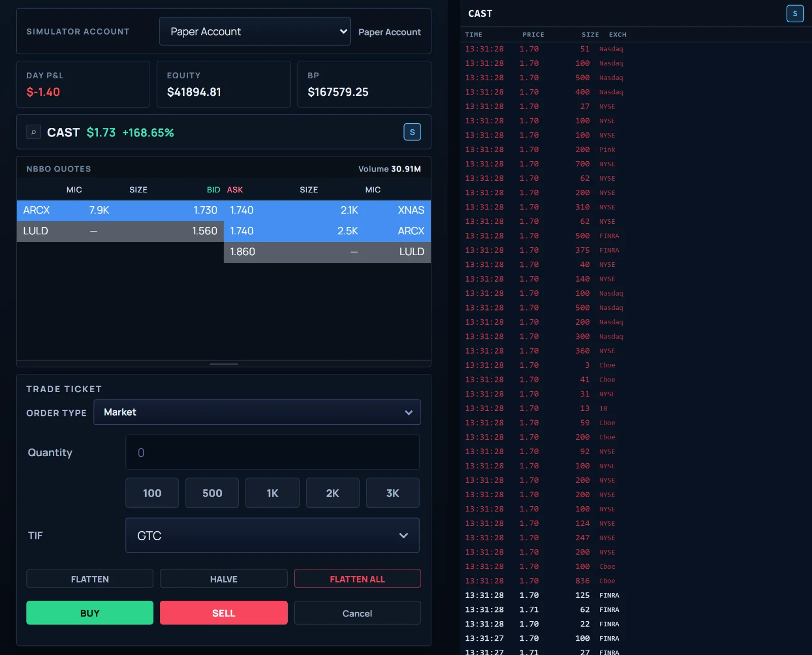Set quantity with the 2K preset button
The image size is (812, 655).
click(x=333, y=493)
